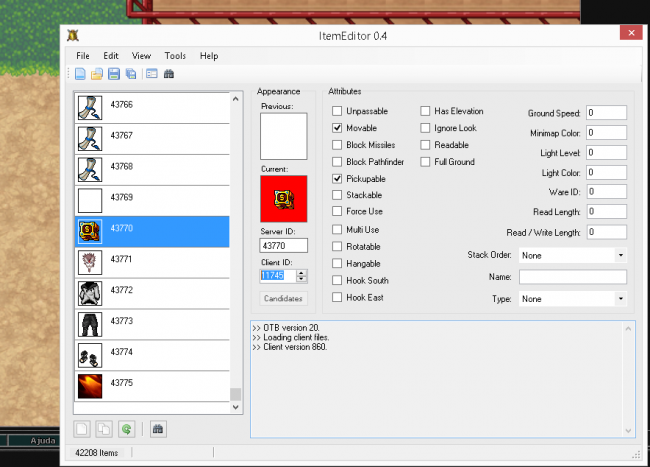The image size is (650, 467).
Task: Click the binoculars Find icon in top toolbar
Action: coord(169,74)
